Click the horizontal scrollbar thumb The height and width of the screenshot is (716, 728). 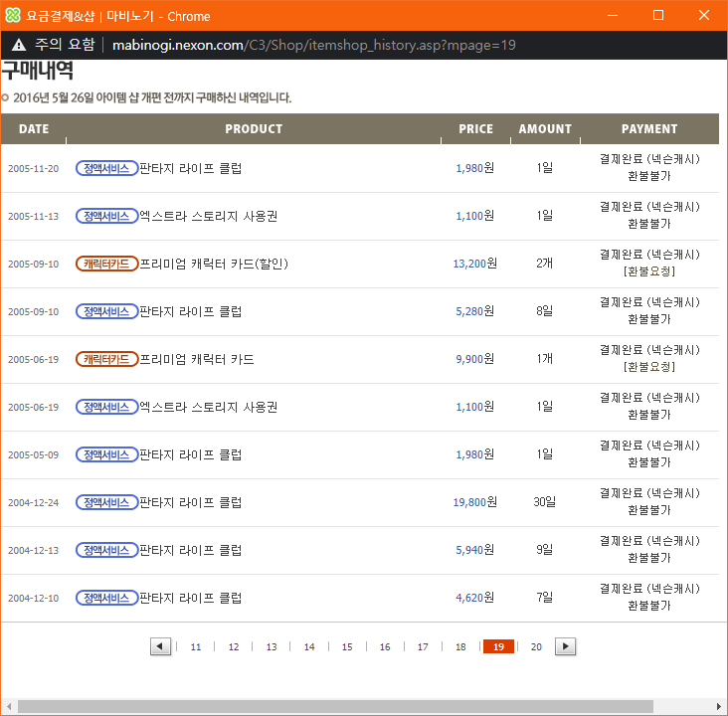(335, 706)
